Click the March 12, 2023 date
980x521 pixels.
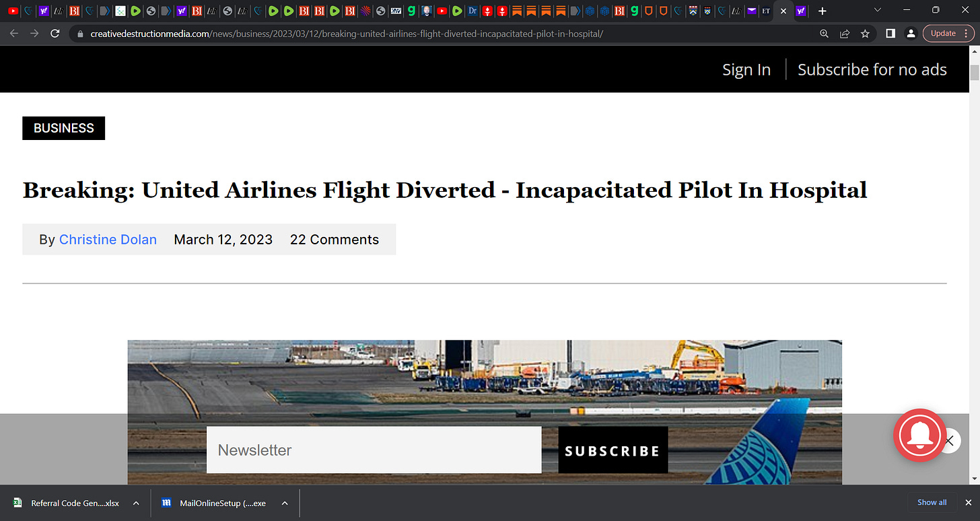click(x=223, y=240)
